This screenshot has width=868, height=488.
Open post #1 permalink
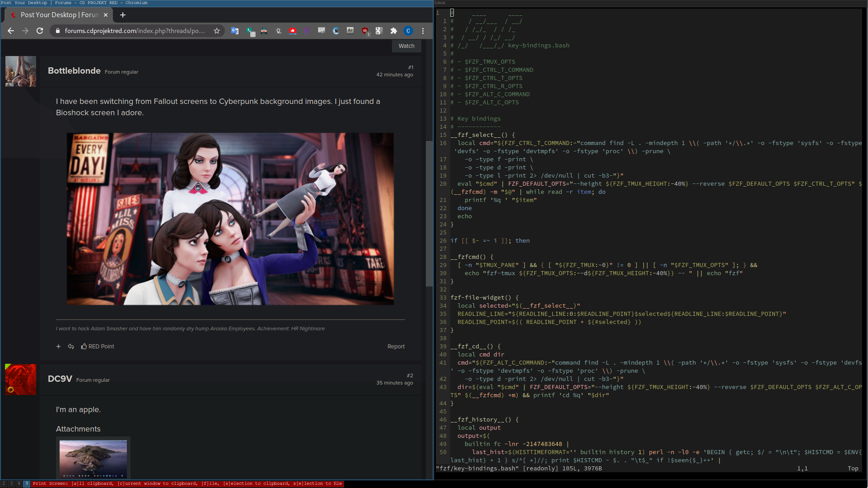tap(411, 68)
